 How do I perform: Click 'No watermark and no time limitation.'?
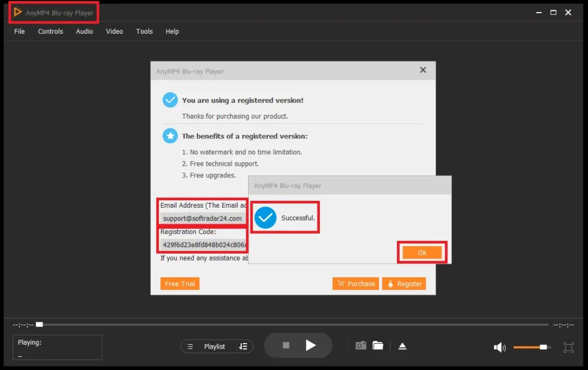pos(246,152)
